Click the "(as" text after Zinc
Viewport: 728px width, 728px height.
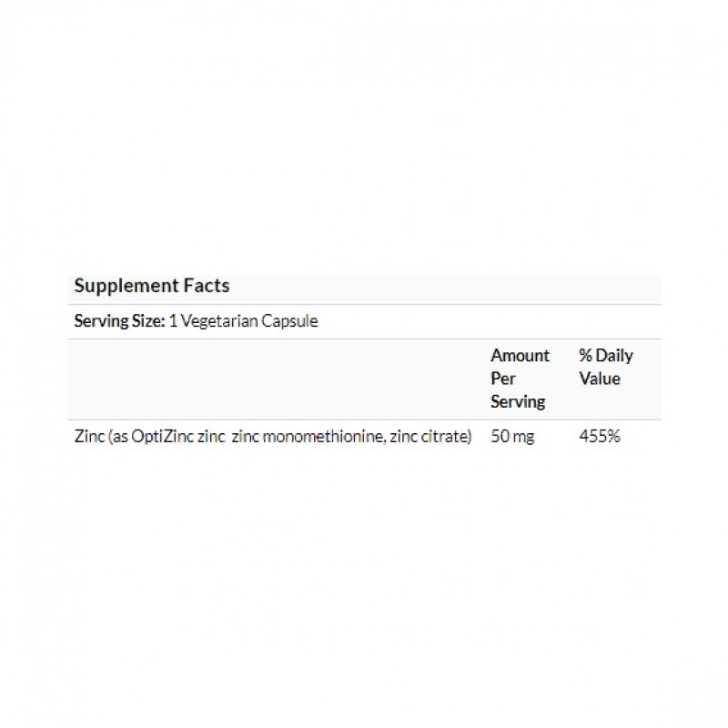point(116,437)
